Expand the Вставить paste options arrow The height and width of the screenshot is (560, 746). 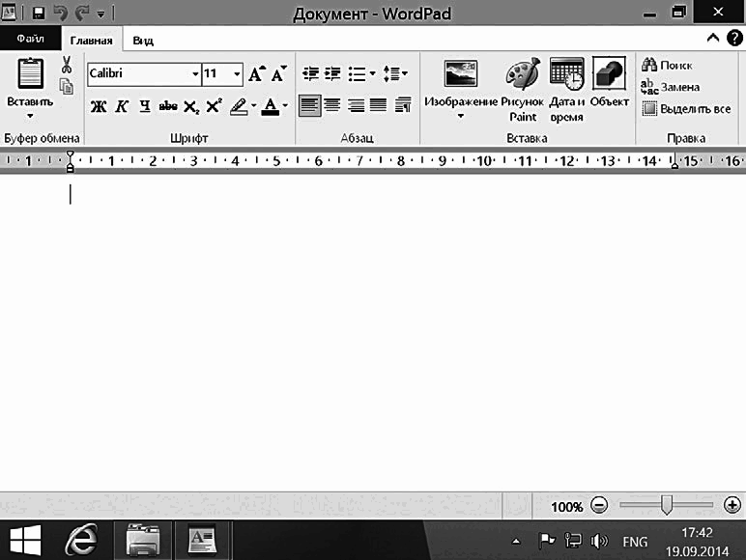tap(30, 116)
